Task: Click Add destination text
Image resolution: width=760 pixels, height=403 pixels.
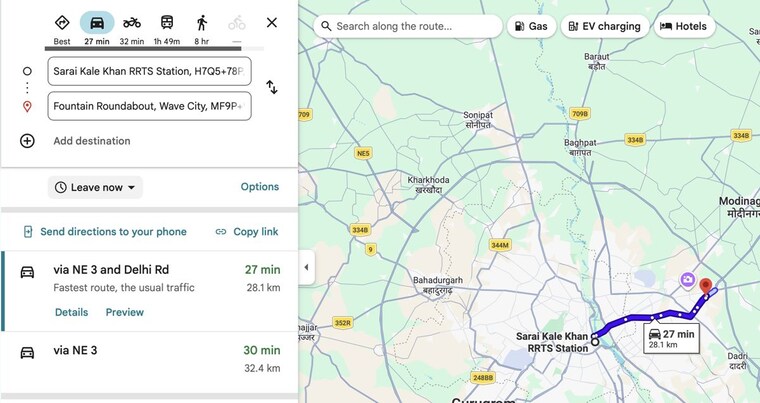Action: tap(92, 141)
